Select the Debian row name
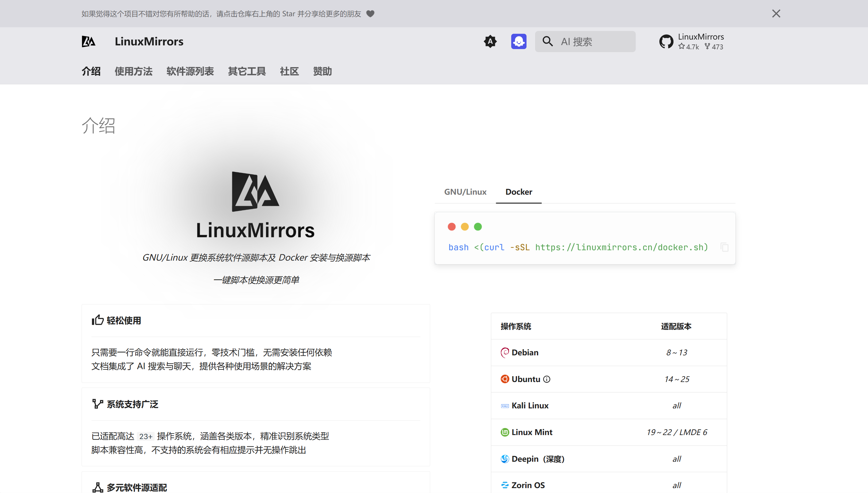 tap(525, 353)
